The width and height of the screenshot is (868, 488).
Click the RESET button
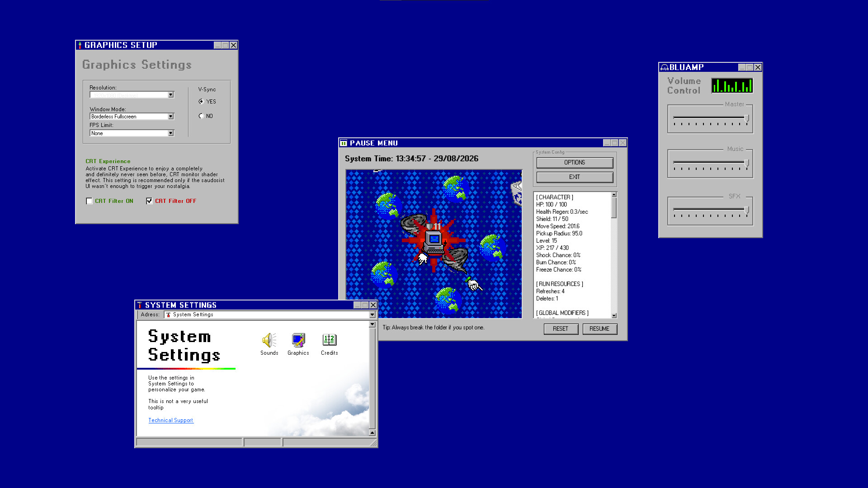561,329
